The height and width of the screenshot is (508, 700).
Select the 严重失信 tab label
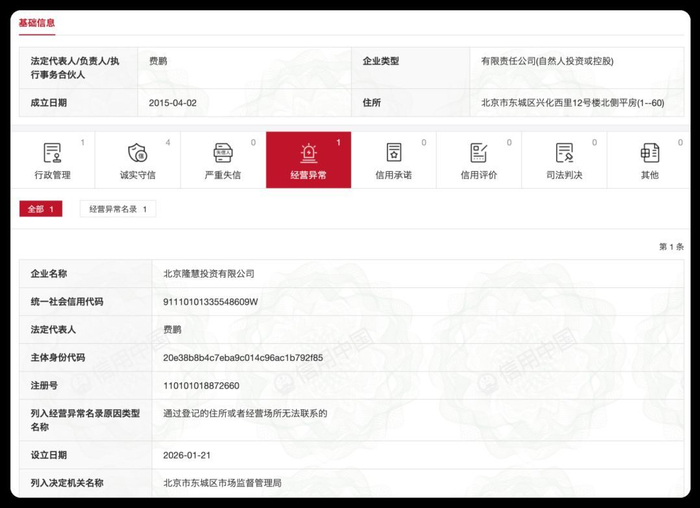223,175
